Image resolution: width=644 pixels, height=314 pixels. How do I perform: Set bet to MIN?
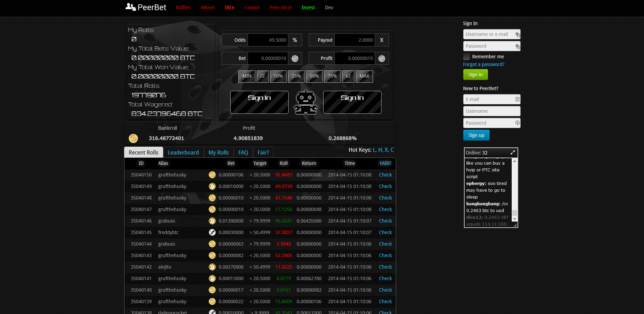click(x=247, y=76)
